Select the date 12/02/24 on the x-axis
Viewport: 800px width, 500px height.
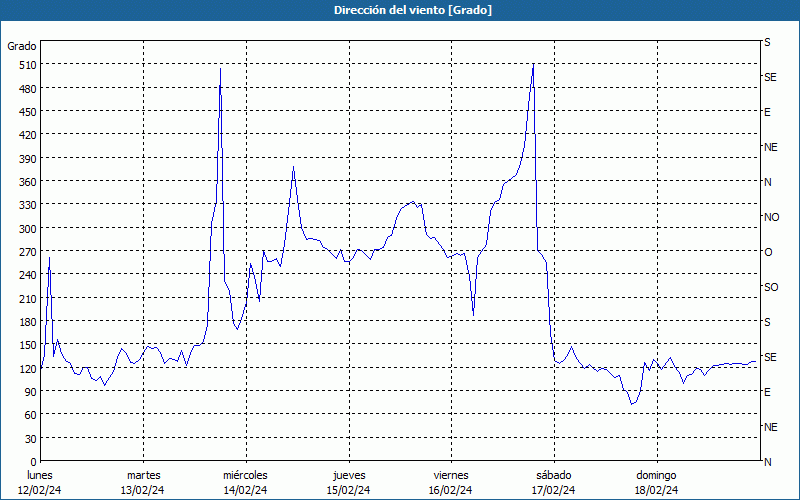tap(40, 490)
